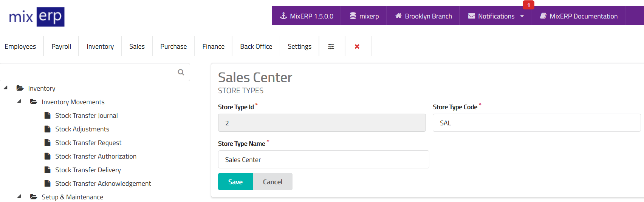Open the Stock Transfer Journal item

[86, 116]
